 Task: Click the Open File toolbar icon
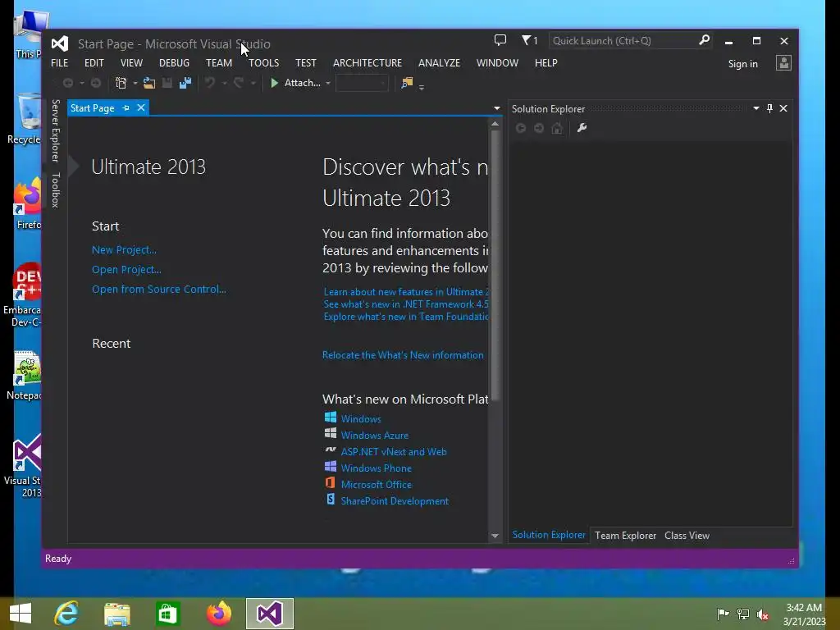tap(149, 83)
